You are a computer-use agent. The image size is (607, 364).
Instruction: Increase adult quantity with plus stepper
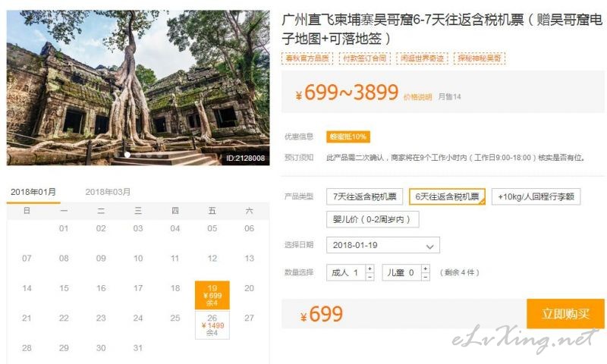click(x=370, y=268)
